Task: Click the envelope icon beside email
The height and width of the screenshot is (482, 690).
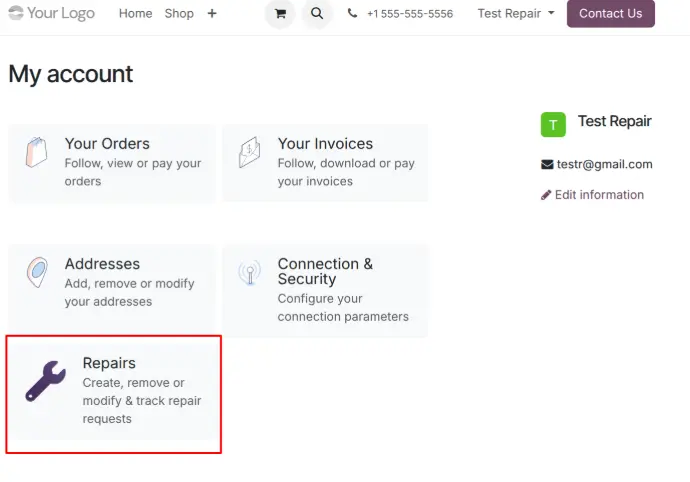Action: (547, 164)
